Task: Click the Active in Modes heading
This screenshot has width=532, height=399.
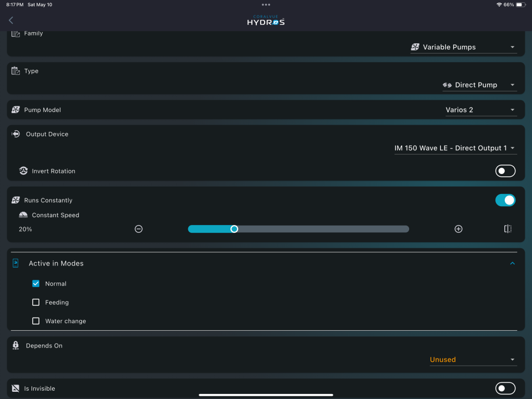Action: coord(56,264)
